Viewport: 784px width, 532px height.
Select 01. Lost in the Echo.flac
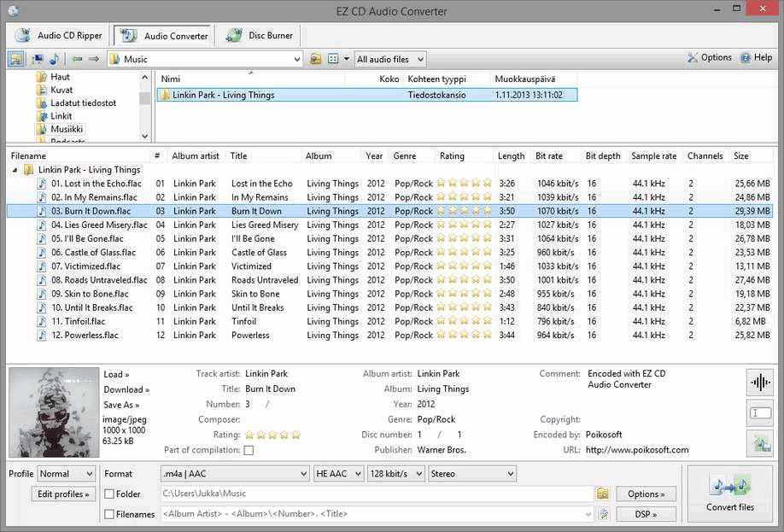tap(96, 184)
